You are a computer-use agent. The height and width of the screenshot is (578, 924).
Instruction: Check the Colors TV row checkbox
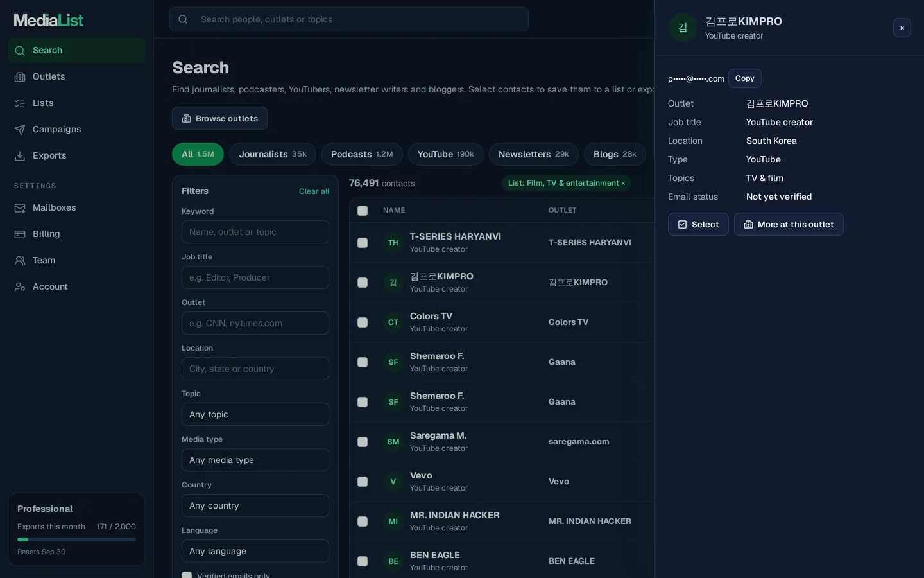click(363, 322)
